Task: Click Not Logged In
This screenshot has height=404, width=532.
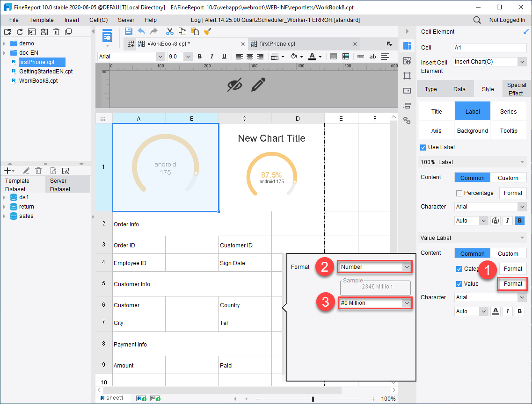Action: 507,20
